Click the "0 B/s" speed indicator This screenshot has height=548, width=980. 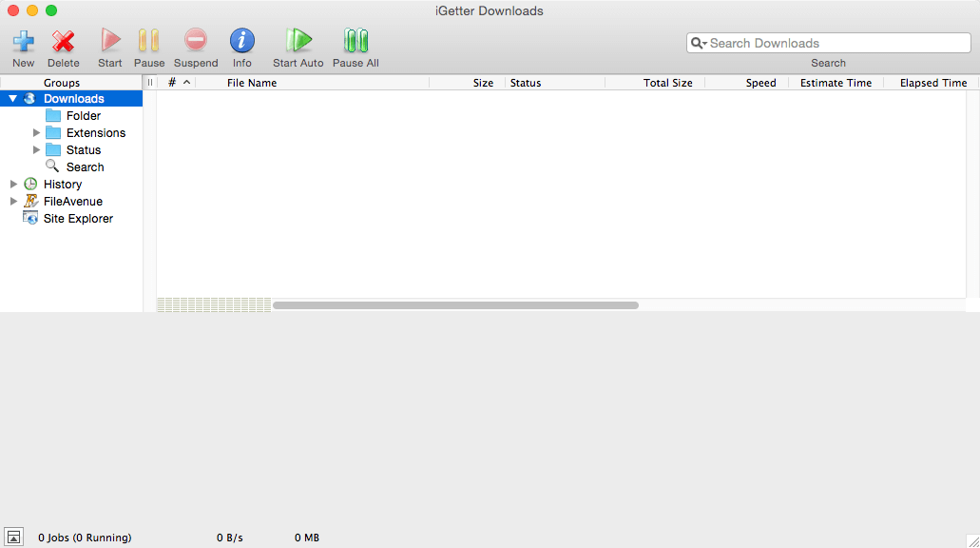tap(230, 538)
